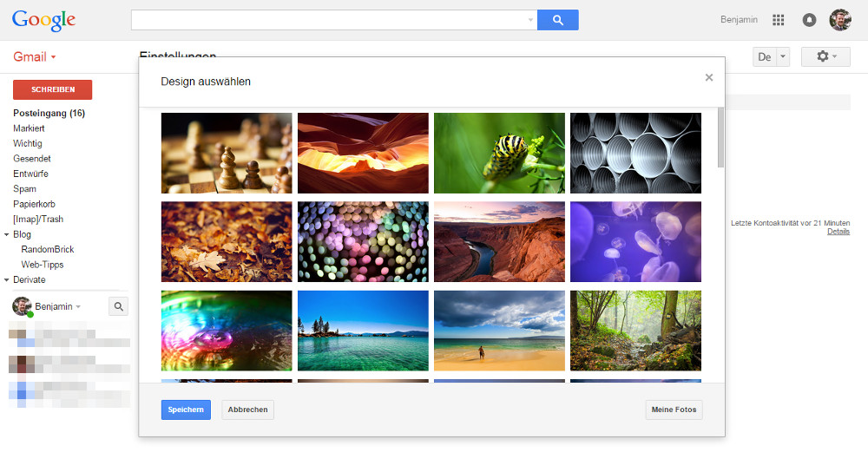Screen dimensions: 868x459
Task: Open Meine Fotos
Action: [x=674, y=410]
